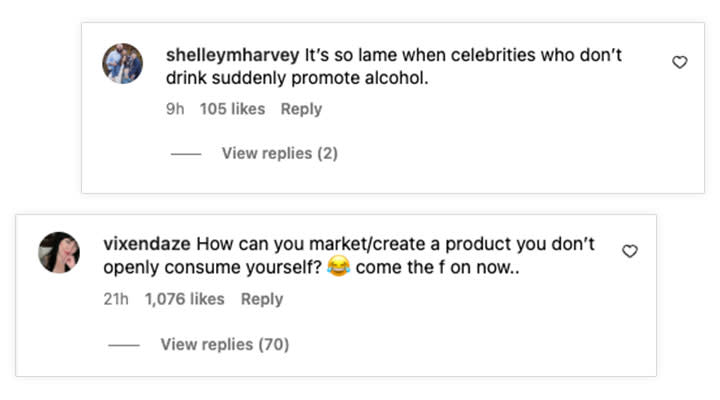The width and height of the screenshot is (720, 400).
Task: Click the 9h timestamp on shelleymharvey's comment
Action: click(175, 108)
